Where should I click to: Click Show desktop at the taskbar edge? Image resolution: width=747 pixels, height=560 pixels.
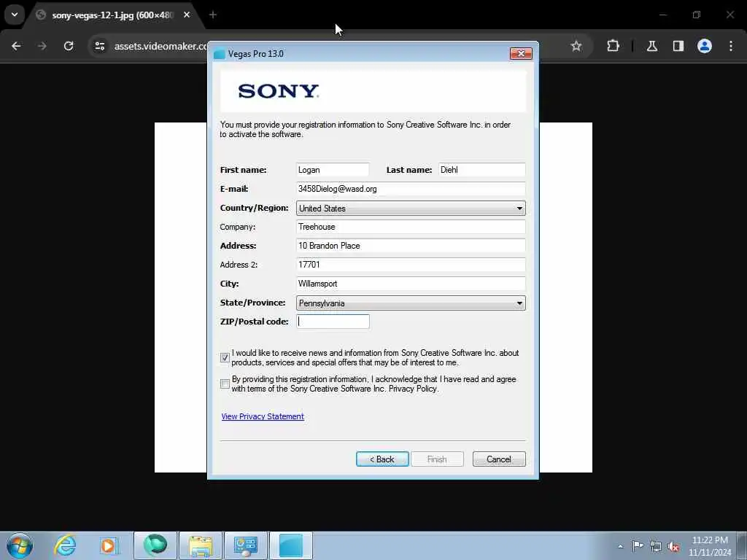tap(742, 545)
